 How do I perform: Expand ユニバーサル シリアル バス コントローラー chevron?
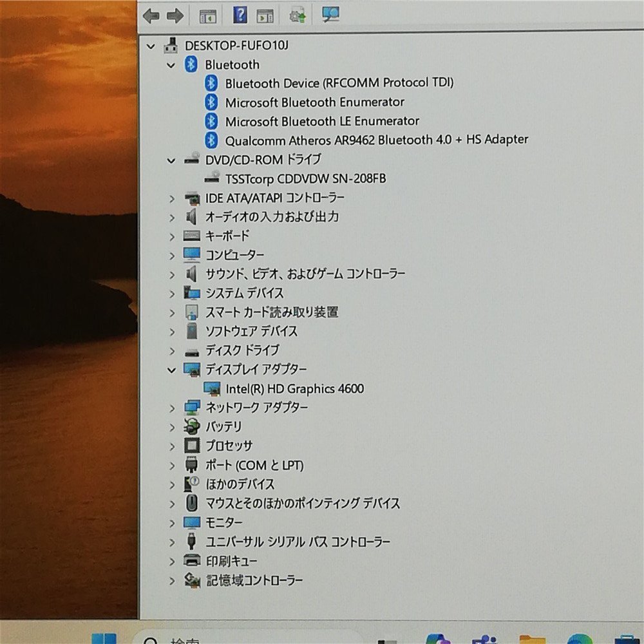click(172, 543)
